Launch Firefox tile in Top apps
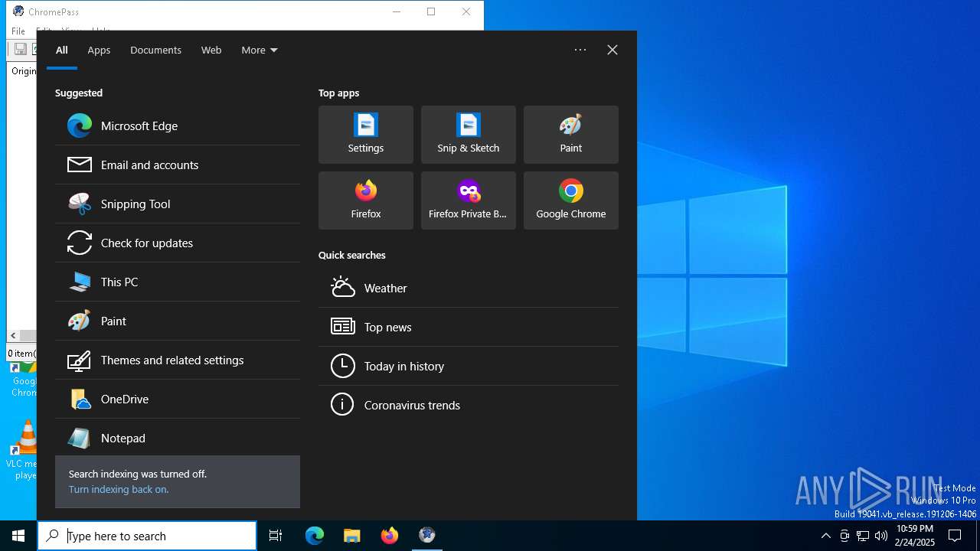Screen dimensions: 980x551 pos(366,201)
